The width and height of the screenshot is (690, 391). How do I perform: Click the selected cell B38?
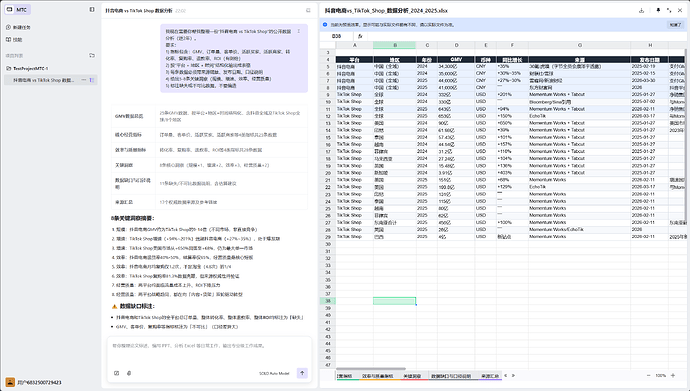pos(394,301)
